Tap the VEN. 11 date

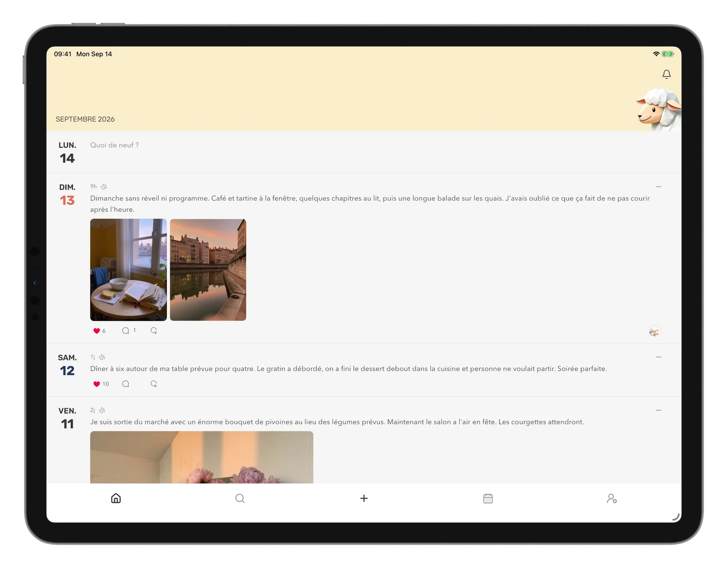coord(67,418)
